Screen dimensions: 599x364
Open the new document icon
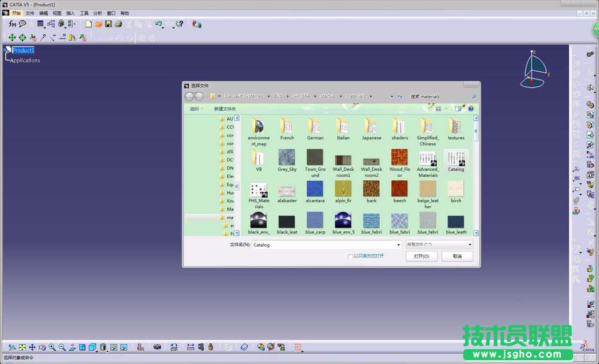click(89, 24)
